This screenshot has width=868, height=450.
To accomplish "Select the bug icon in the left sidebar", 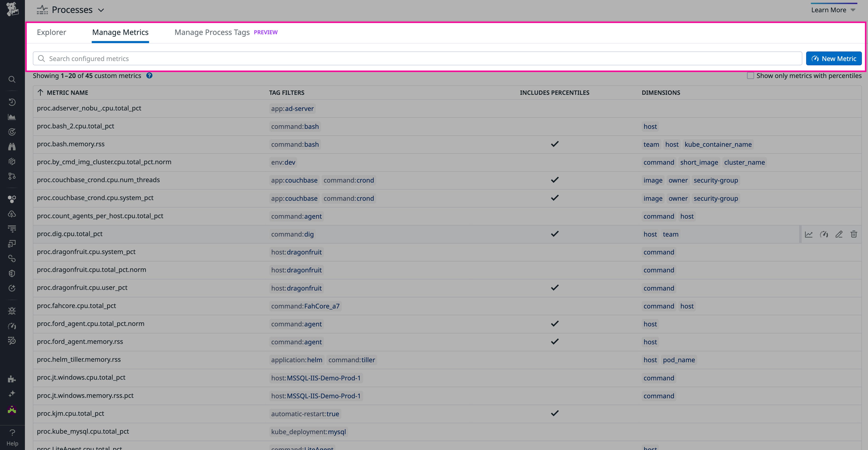I will [12, 310].
